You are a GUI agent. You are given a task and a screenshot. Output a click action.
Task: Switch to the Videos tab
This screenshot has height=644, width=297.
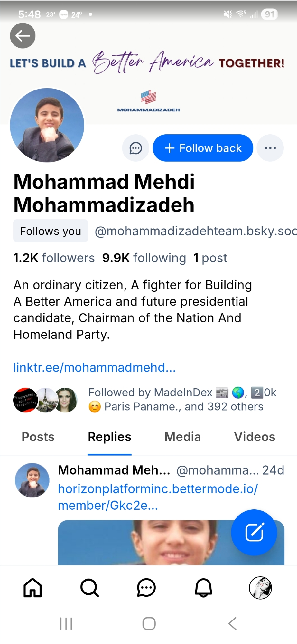pyautogui.click(x=255, y=437)
